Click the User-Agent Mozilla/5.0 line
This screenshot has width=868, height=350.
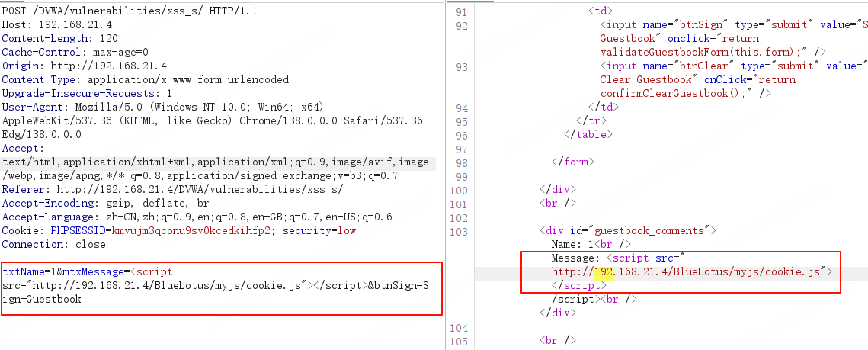[163, 107]
